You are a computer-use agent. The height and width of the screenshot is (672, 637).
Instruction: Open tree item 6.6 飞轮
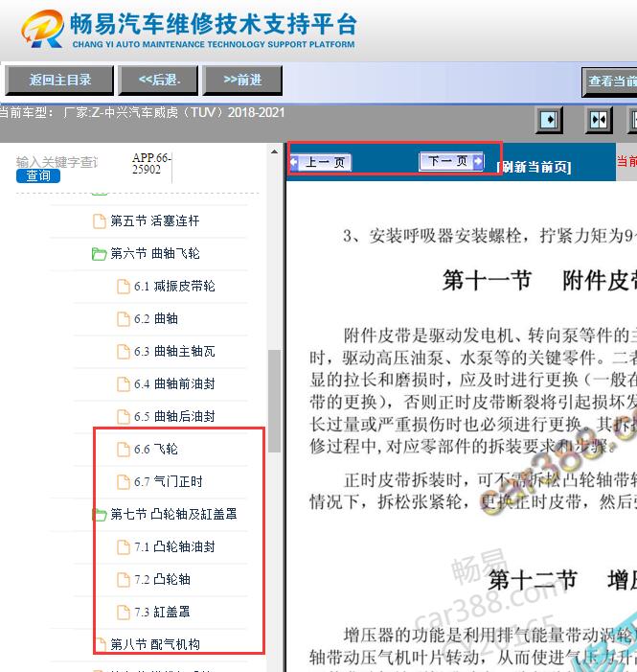click(156, 450)
